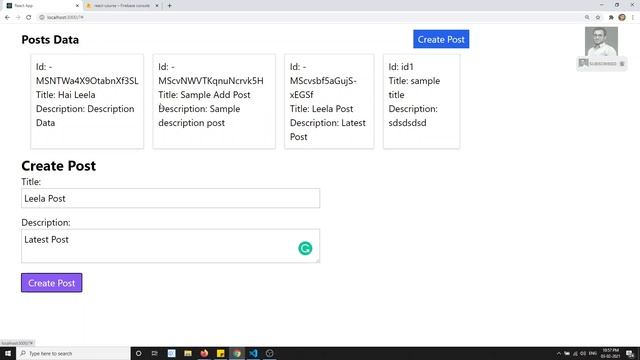Show hidden system tray icons
640x360 pixels.
point(558,353)
